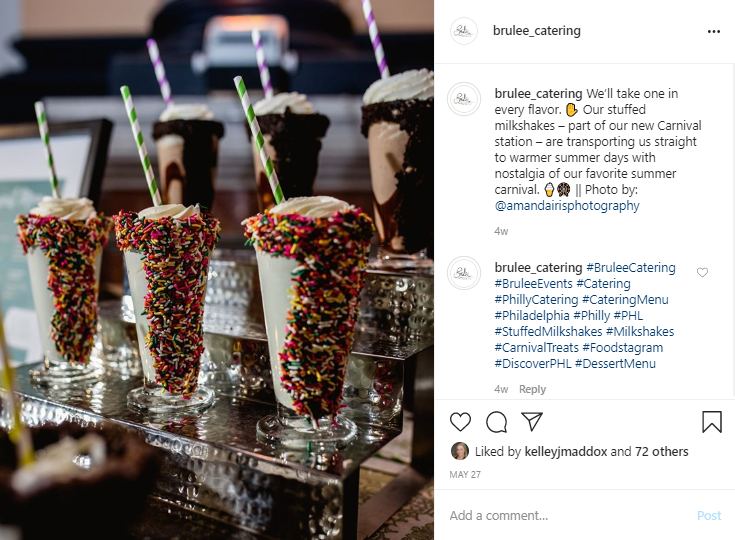Share post using paper plane icon
This screenshot has width=735, height=540.
(x=532, y=421)
